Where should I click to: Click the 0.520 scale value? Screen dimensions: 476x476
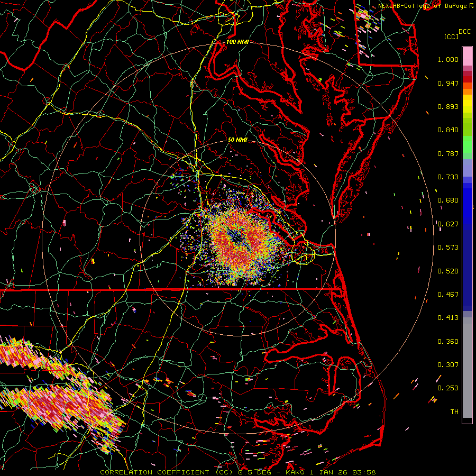(x=448, y=271)
